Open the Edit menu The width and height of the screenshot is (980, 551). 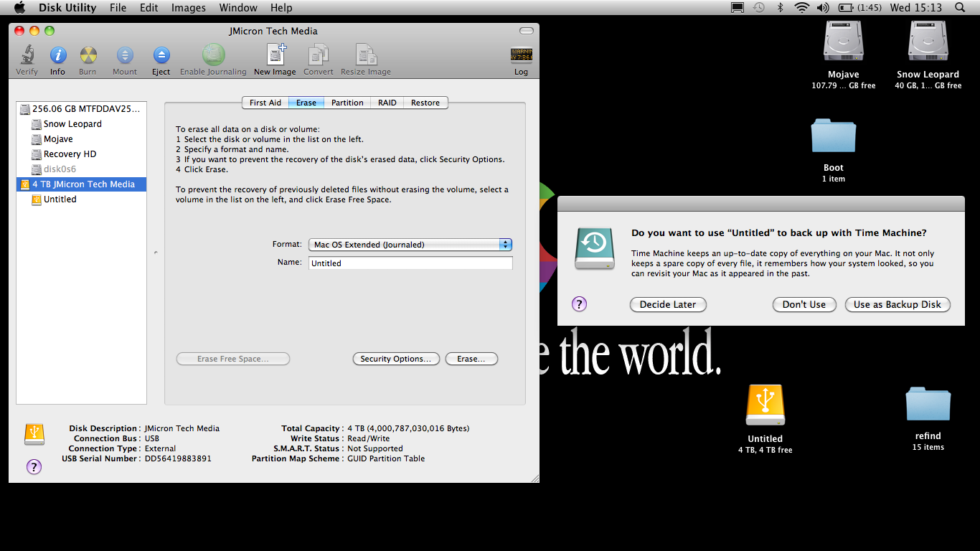[x=149, y=8]
